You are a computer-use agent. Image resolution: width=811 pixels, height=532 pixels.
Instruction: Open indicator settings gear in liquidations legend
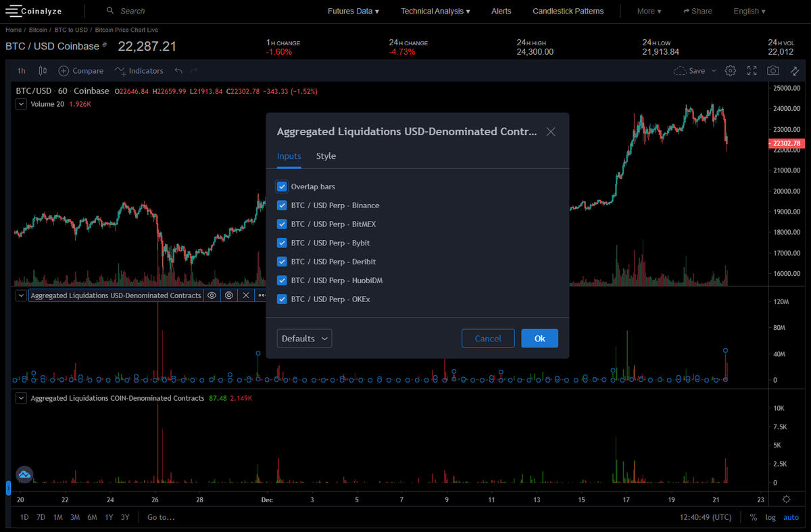(229, 295)
